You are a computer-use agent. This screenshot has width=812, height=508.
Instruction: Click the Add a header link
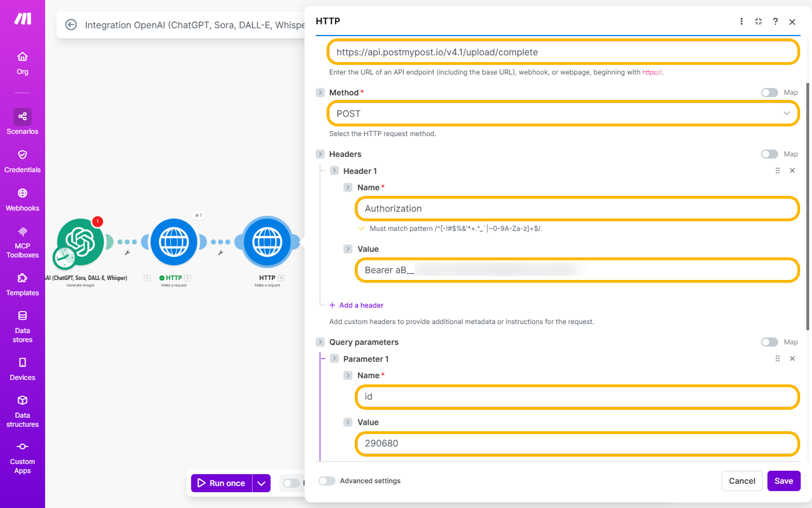pyautogui.click(x=361, y=305)
